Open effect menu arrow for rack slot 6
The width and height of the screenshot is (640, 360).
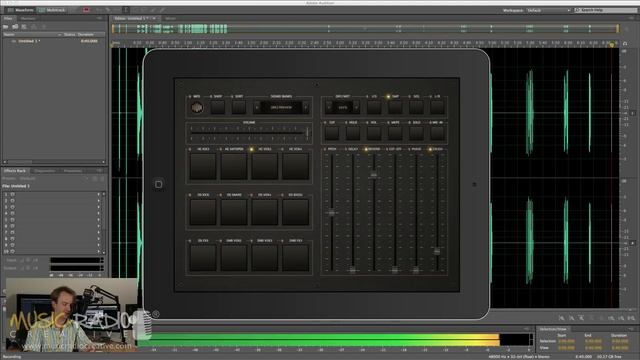click(x=98, y=226)
